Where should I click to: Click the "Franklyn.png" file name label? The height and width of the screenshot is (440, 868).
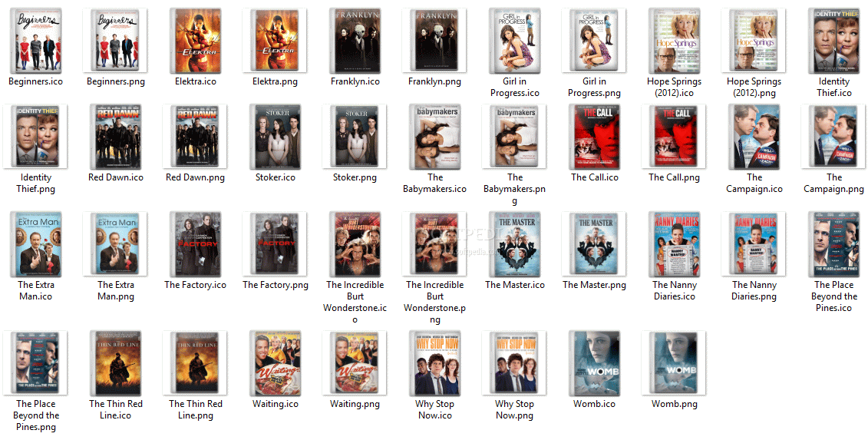434,81
